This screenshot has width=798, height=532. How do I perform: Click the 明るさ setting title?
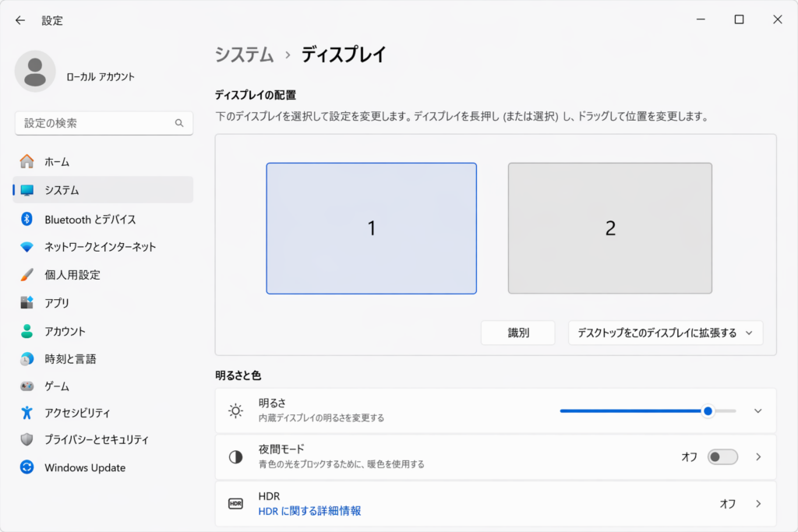pyautogui.click(x=272, y=403)
